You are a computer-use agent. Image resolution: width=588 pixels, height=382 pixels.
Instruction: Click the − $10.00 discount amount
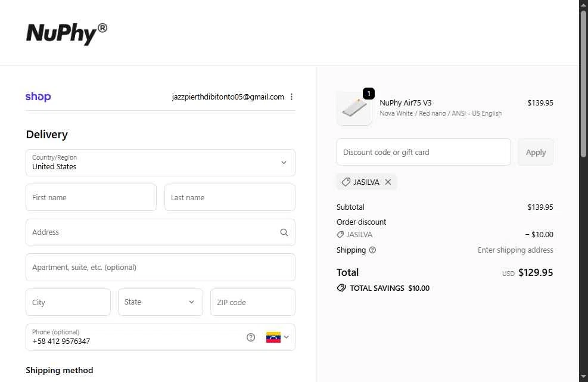pyautogui.click(x=539, y=235)
